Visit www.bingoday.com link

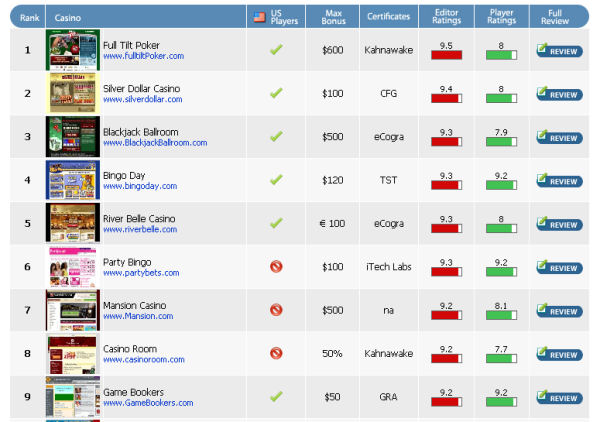140,186
